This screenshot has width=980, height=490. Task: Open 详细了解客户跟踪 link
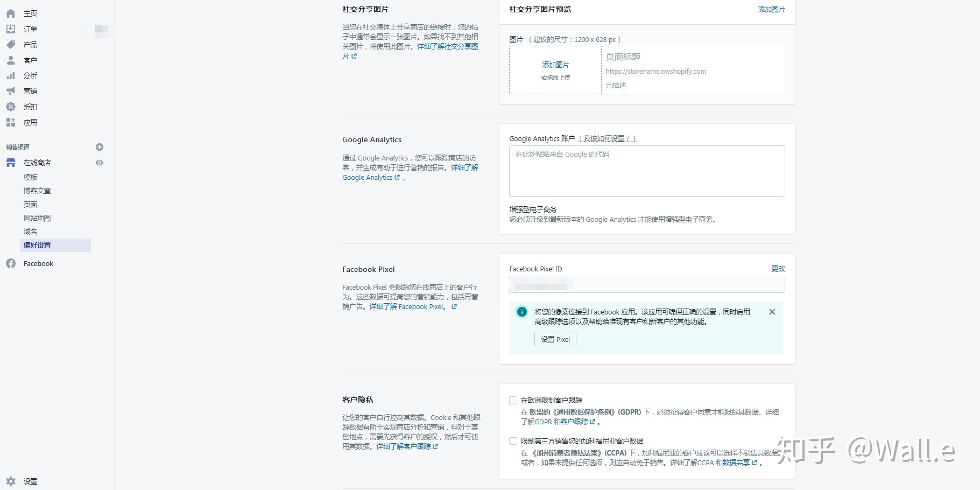(x=407, y=446)
